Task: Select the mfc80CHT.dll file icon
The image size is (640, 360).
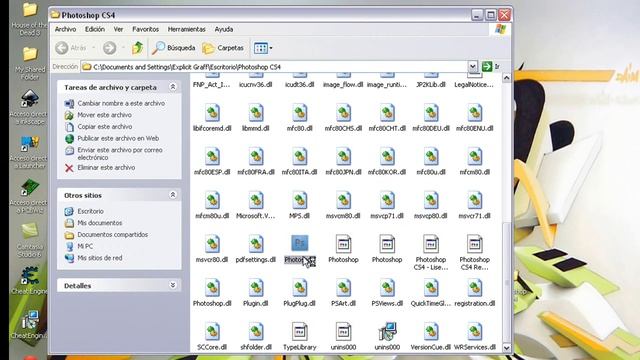Action: coord(387,113)
